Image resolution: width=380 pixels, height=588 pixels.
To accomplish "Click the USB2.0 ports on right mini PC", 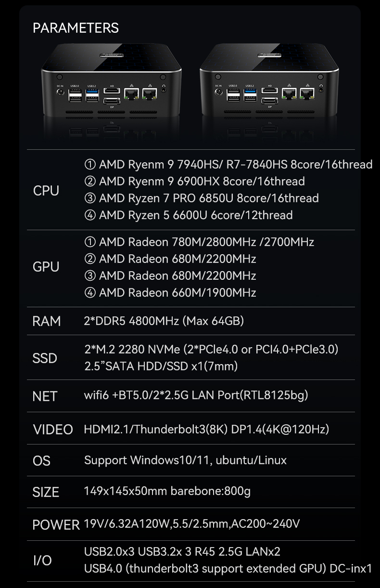I will (x=233, y=94).
